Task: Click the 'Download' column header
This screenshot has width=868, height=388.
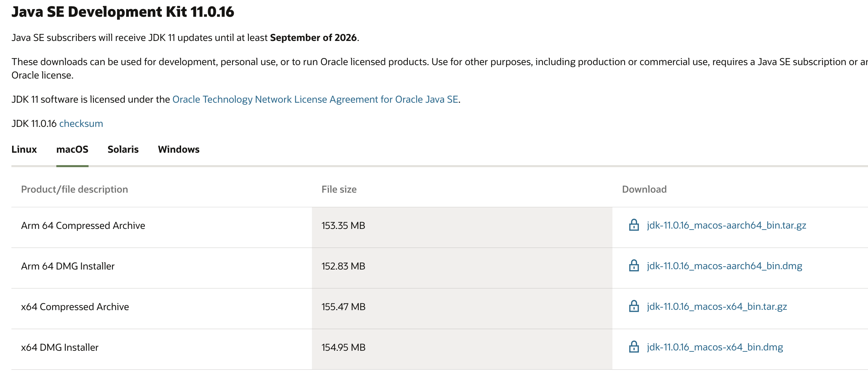Action: [x=644, y=189]
